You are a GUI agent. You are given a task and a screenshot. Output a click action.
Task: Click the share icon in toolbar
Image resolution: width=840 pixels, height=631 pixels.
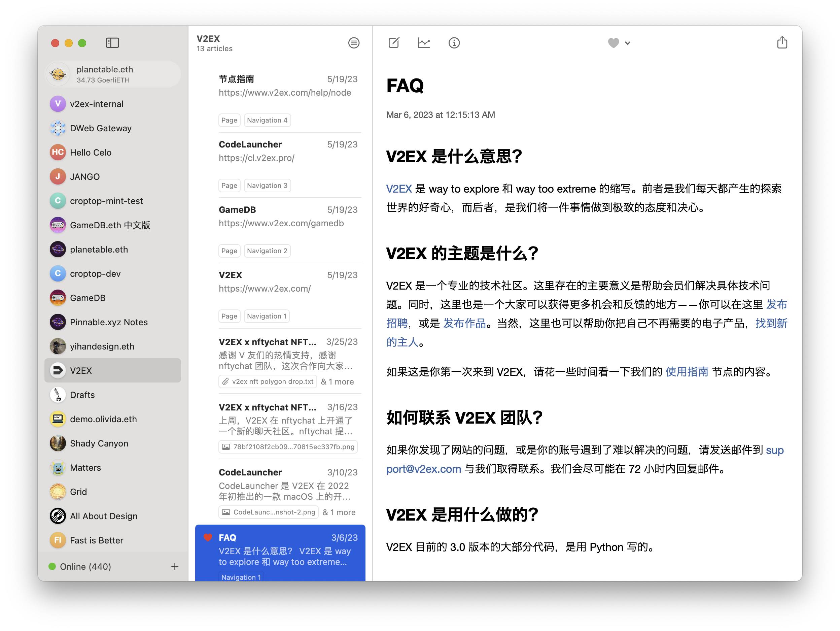click(x=782, y=42)
